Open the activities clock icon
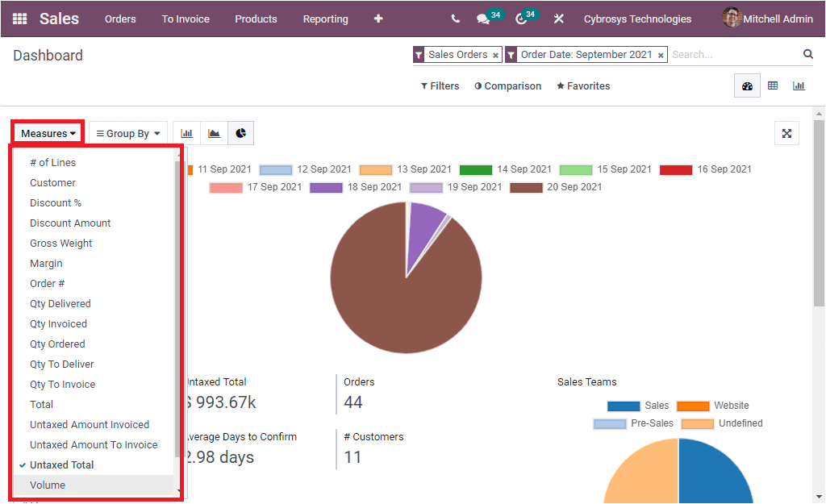The image size is (826, 504). (519, 17)
